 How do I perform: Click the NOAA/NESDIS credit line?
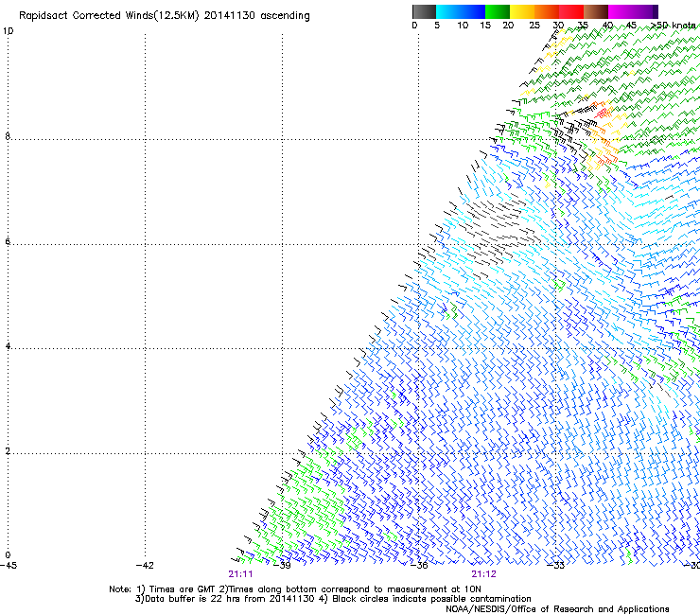tap(557, 609)
